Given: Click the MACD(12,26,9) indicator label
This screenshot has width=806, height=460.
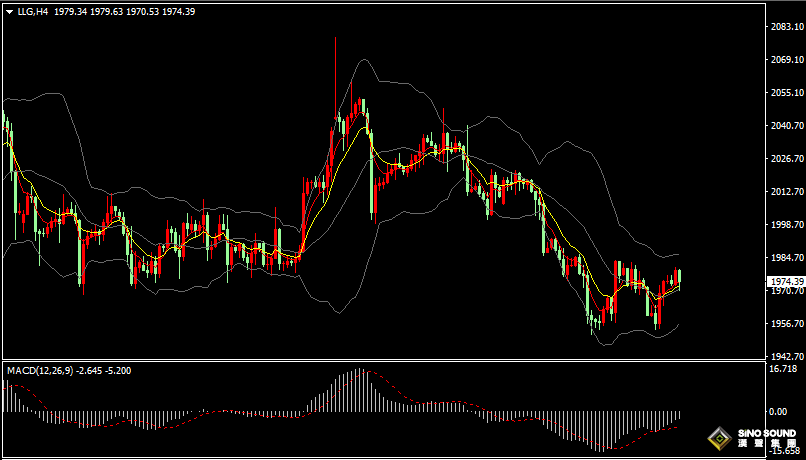Looking at the screenshot, I should [x=40, y=371].
